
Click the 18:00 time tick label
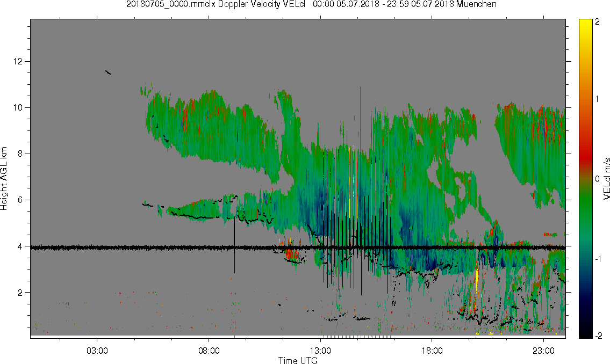click(432, 351)
